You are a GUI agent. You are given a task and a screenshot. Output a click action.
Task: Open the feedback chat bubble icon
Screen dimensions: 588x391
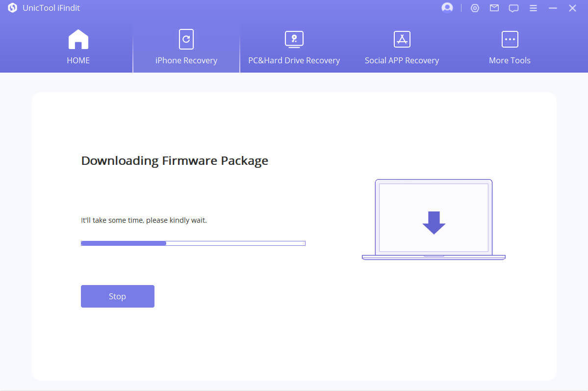click(x=514, y=8)
